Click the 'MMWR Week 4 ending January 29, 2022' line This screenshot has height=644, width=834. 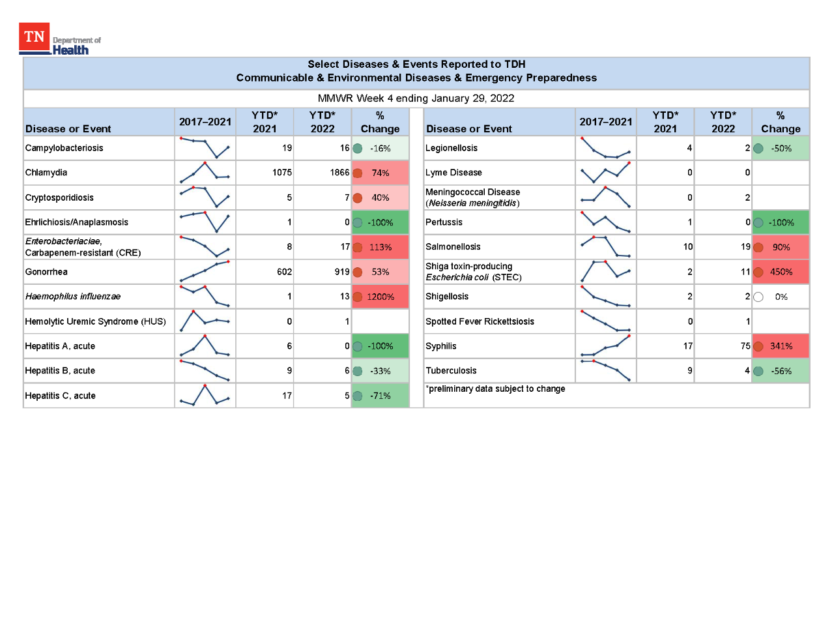click(416, 98)
